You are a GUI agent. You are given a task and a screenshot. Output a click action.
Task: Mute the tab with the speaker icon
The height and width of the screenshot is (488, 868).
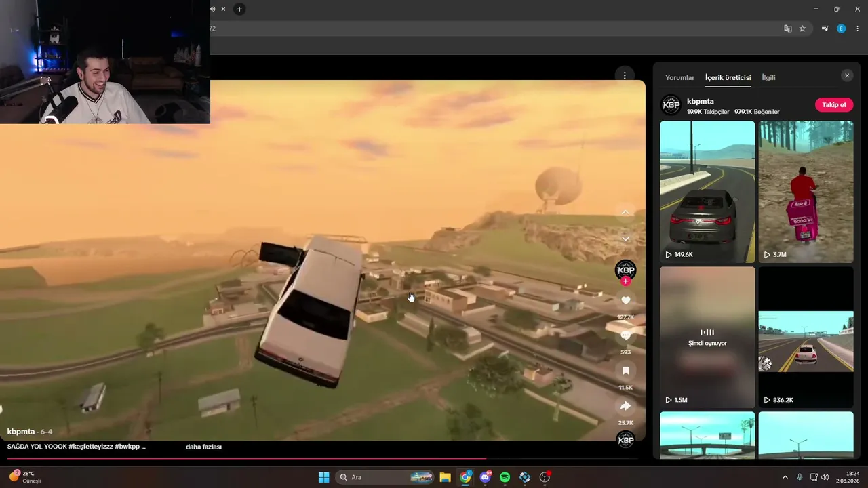tap(213, 9)
